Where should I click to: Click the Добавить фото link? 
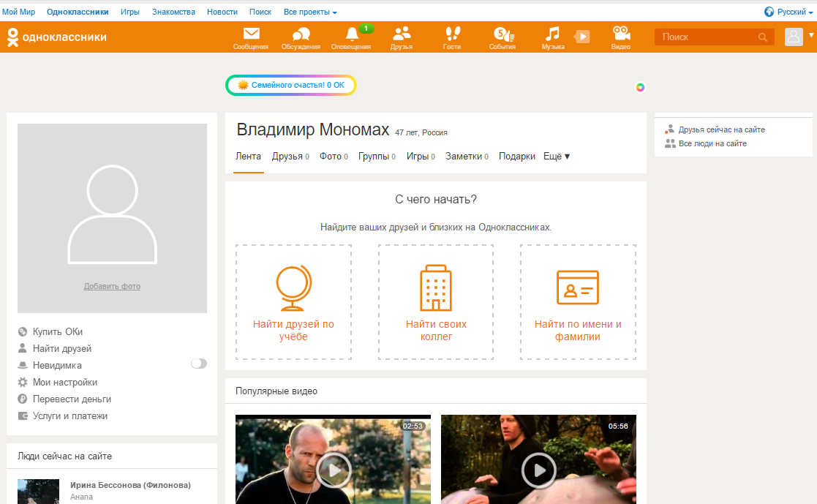pyautogui.click(x=112, y=286)
